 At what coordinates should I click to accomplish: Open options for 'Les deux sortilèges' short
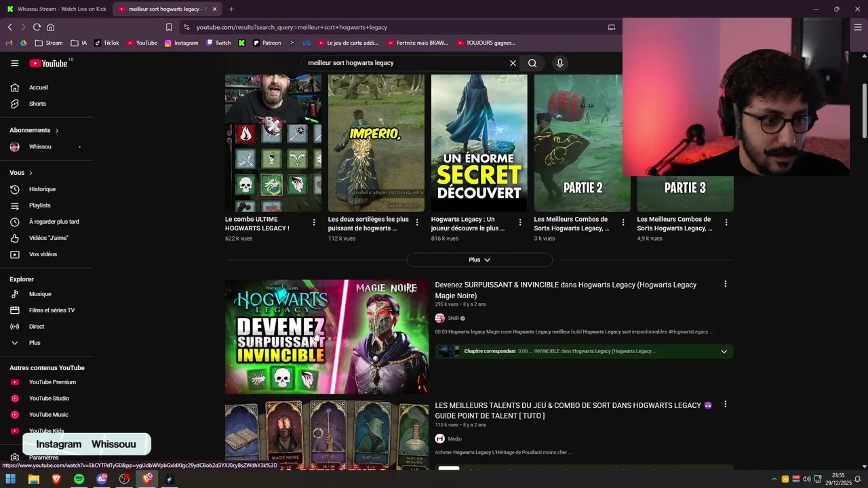pos(417,222)
